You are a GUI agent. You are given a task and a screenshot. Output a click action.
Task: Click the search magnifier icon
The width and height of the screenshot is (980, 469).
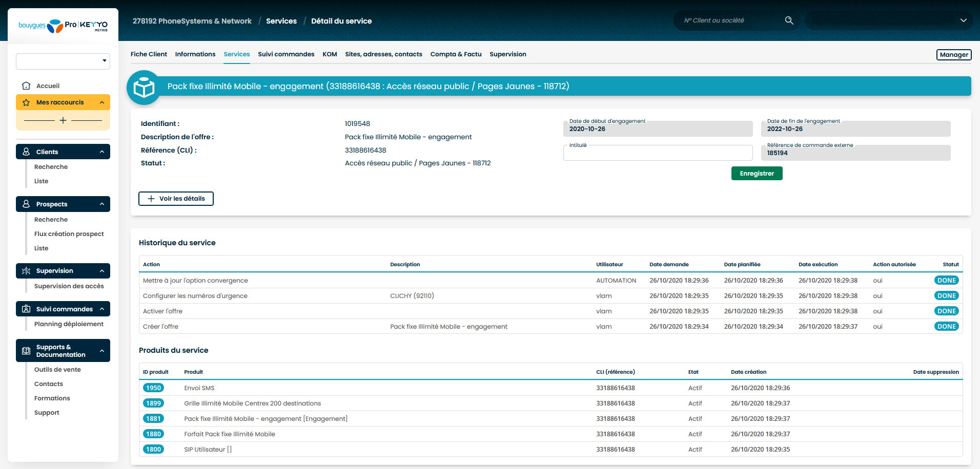pos(789,20)
